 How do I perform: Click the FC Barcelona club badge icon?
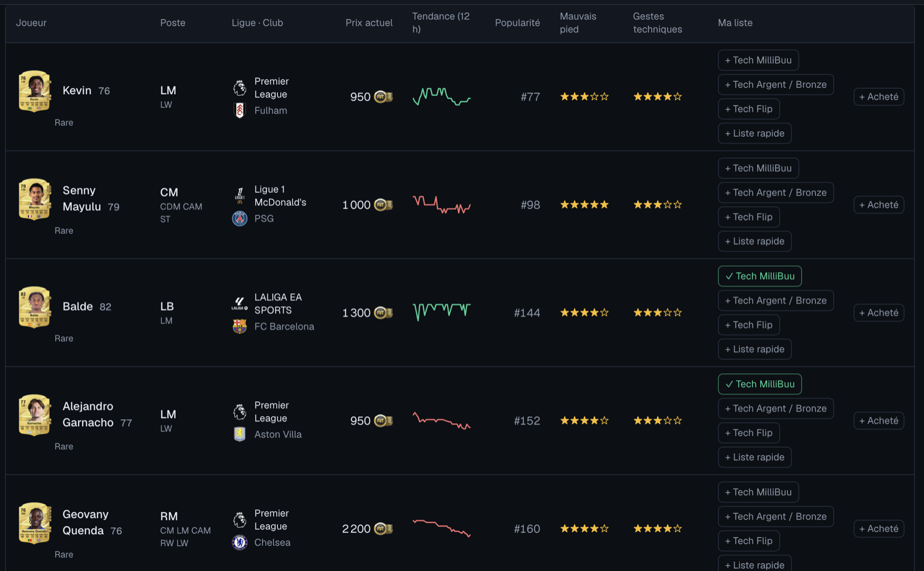point(240,326)
